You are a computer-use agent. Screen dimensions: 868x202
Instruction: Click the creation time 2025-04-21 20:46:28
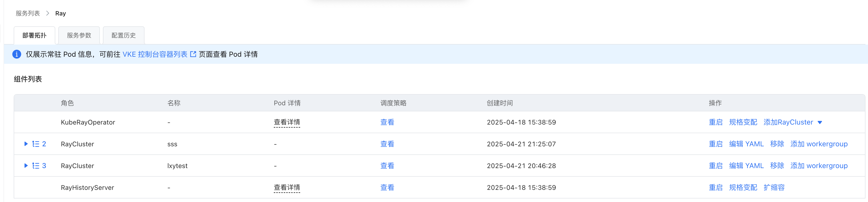521,166
